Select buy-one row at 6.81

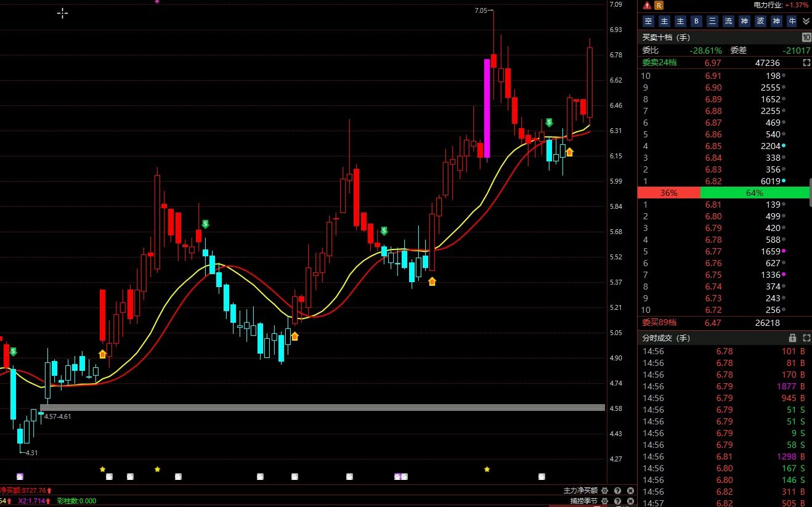pyautogui.click(x=723, y=205)
